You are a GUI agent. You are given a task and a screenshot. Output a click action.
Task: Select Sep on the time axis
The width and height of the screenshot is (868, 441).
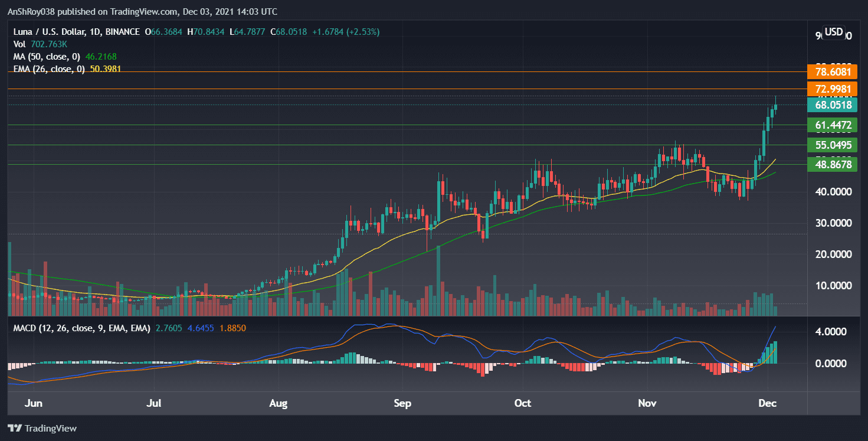(x=402, y=403)
